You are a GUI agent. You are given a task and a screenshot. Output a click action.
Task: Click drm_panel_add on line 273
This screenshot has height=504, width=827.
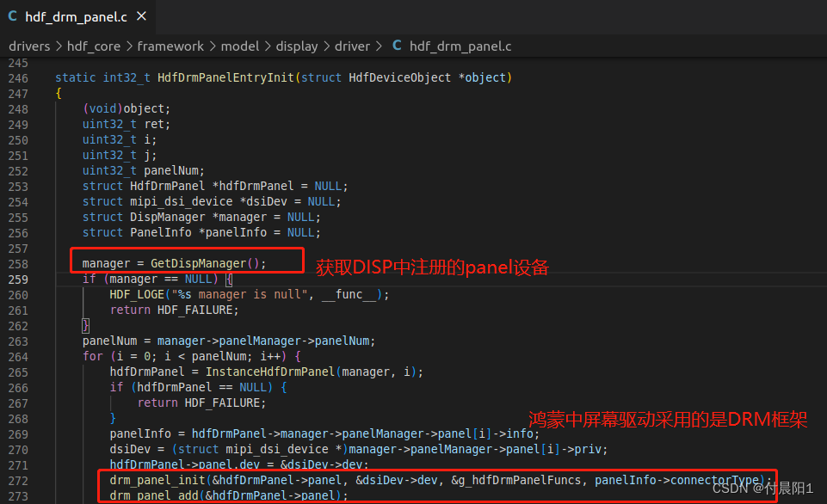coord(154,495)
